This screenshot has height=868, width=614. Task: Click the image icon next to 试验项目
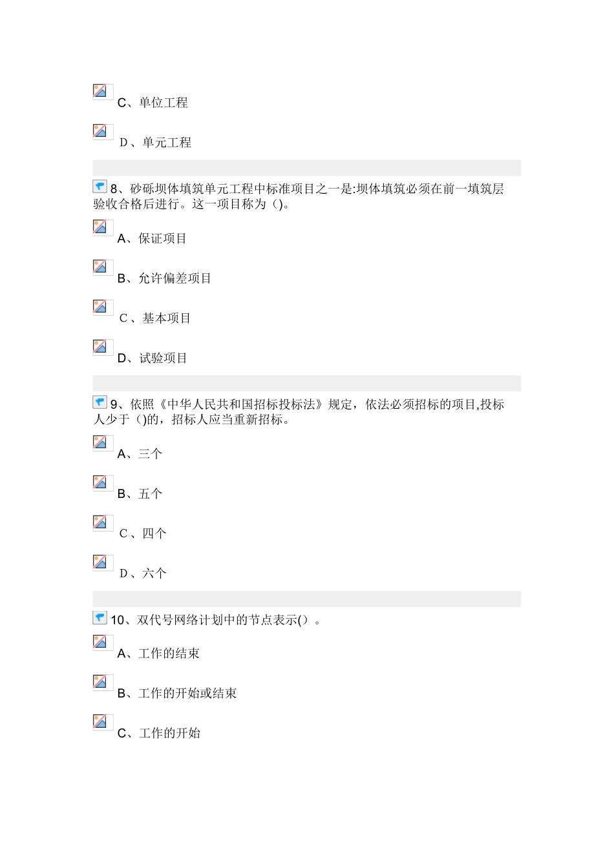click(x=102, y=347)
